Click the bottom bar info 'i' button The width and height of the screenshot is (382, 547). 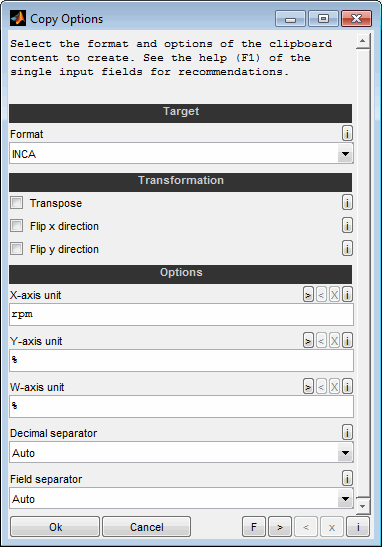coord(358,527)
